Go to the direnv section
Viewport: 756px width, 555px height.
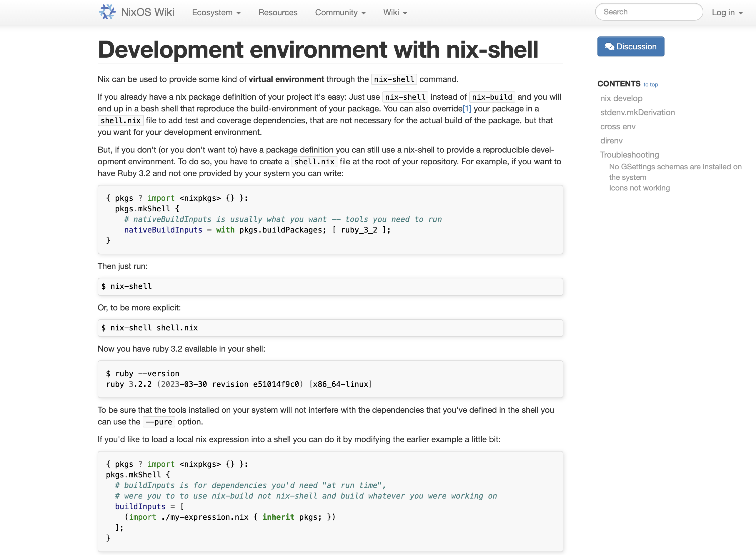click(612, 141)
